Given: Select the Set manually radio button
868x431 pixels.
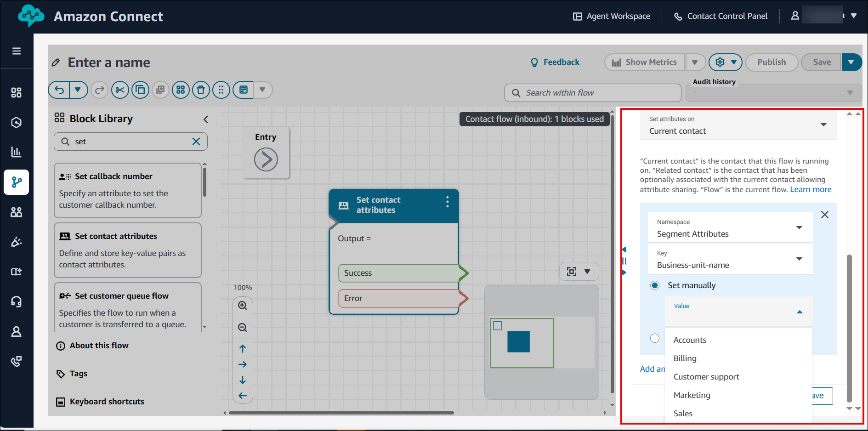Looking at the screenshot, I should pos(655,285).
